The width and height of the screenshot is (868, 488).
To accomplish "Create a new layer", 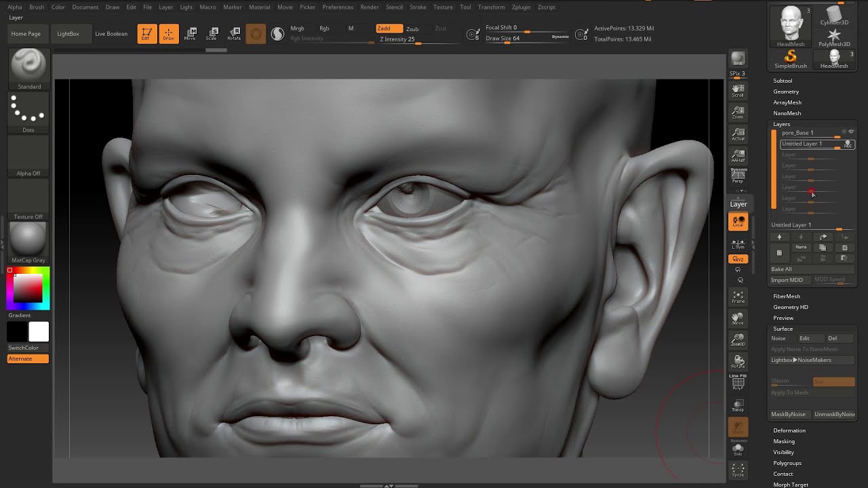I will (779, 253).
